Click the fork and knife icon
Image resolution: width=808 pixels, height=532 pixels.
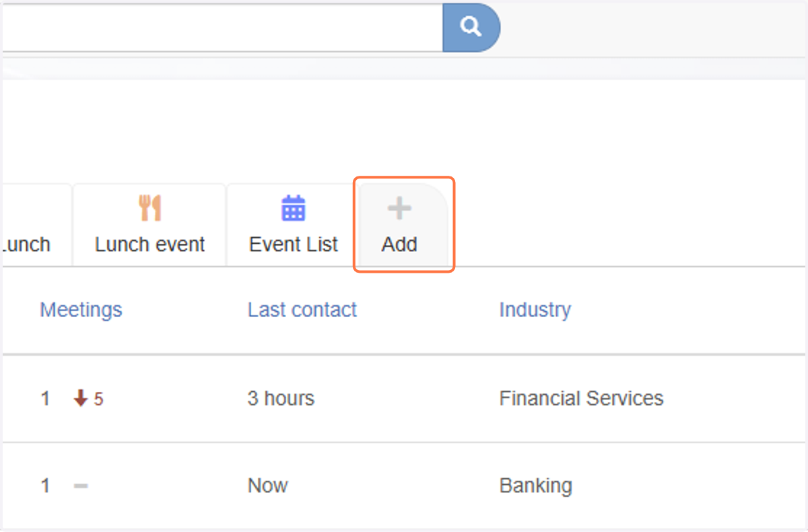click(x=149, y=209)
